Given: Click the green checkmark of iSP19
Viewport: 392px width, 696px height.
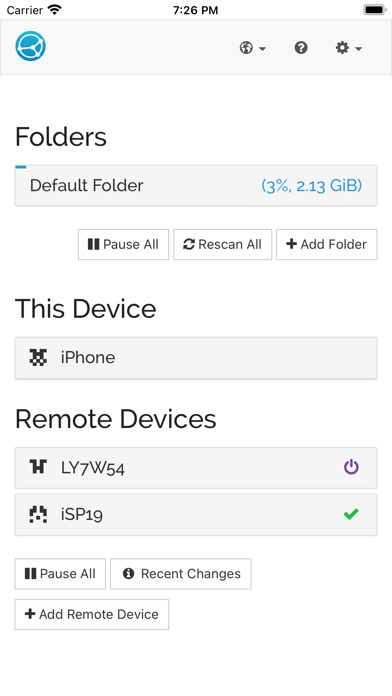Looking at the screenshot, I should pyautogui.click(x=351, y=514).
